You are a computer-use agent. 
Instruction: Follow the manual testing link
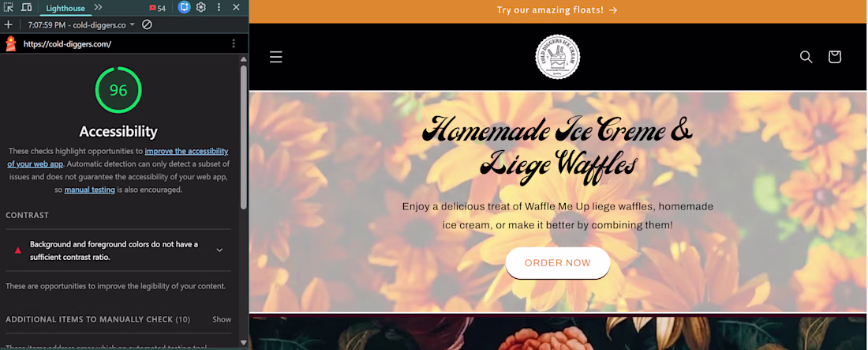click(90, 190)
